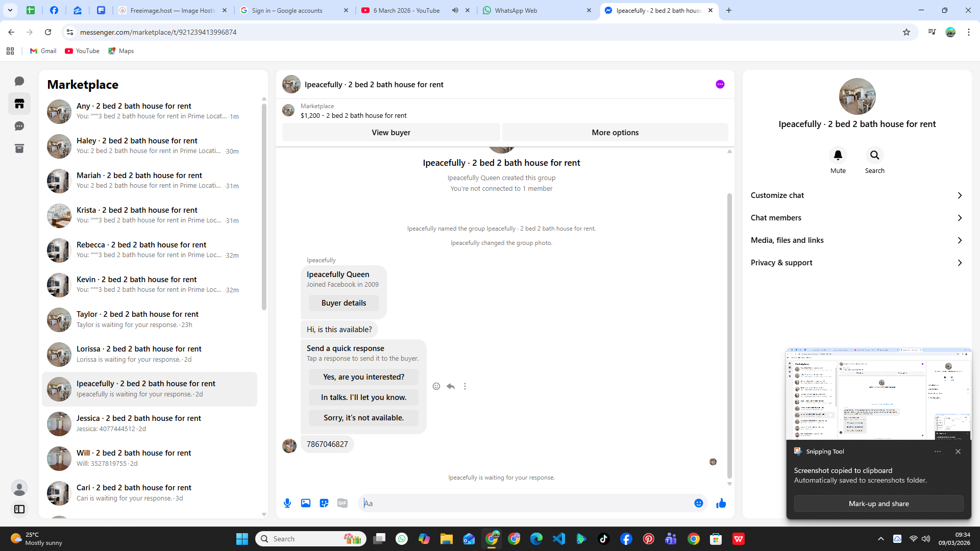The height and width of the screenshot is (551, 980).
Task: Switch to the WhatsApp Web tab
Action: pos(533,10)
